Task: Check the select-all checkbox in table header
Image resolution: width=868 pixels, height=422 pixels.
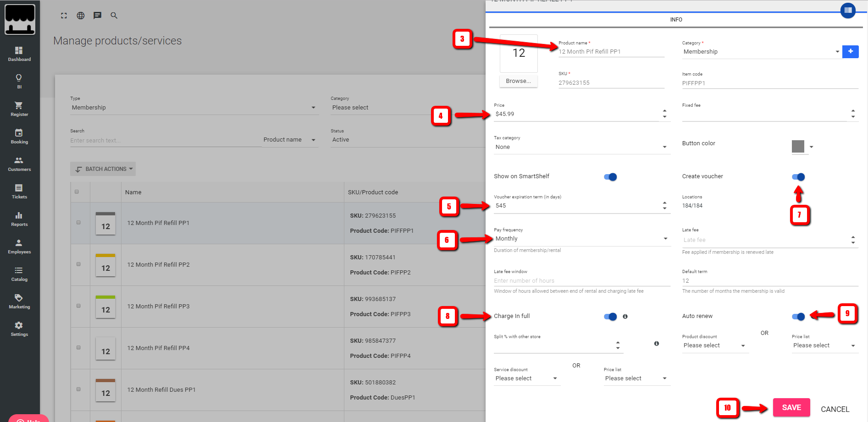Action: (77, 192)
